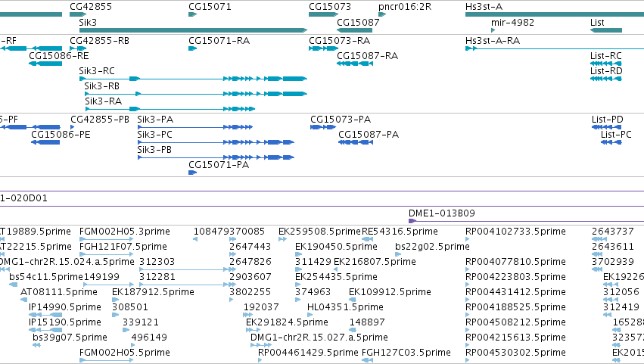The height and width of the screenshot is (364, 644).
Task: Click the RP004530302.5prime EST label
Action: coord(515,353)
